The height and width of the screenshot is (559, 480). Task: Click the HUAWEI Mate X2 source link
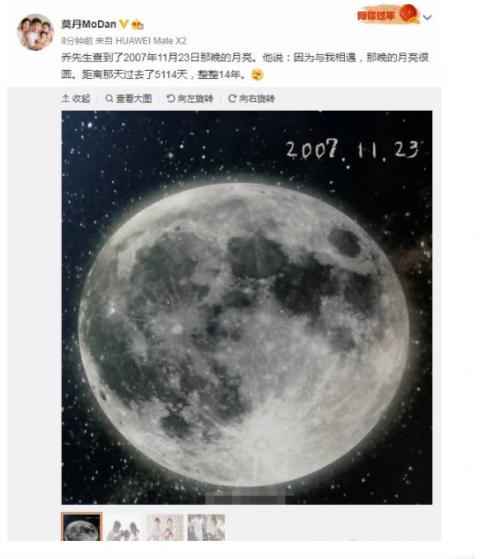click(x=151, y=41)
